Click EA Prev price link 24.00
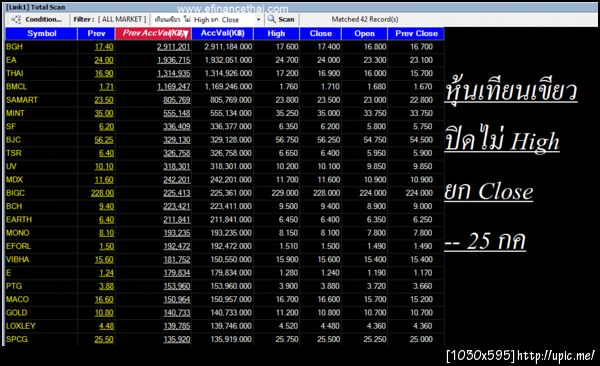The height and width of the screenshot is (366, 600). [x=104, y=60]
